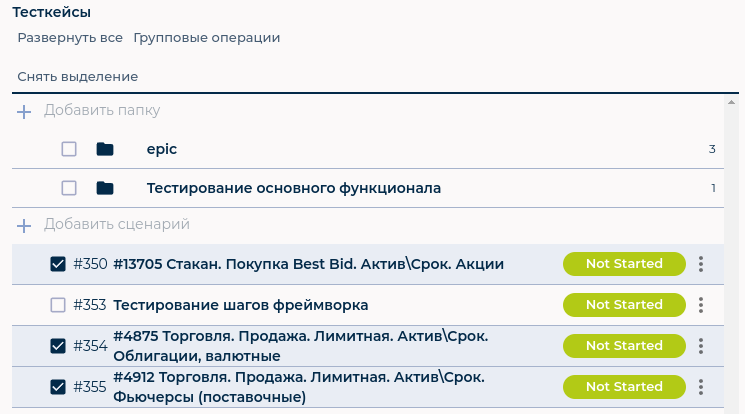Open the Групповые операции menu
This screenshot has height=414, width=745.
click(207, 38)
